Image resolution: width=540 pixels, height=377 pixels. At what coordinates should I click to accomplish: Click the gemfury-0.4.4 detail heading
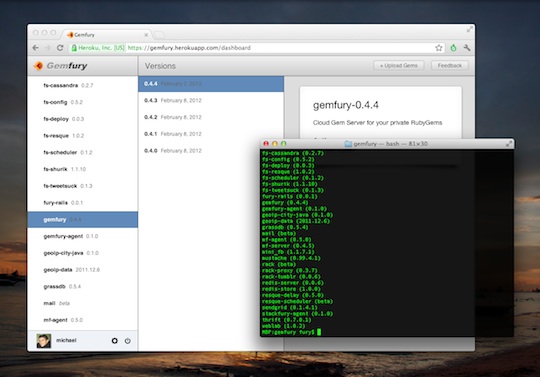pyautogui.click(x=345, y=105)
